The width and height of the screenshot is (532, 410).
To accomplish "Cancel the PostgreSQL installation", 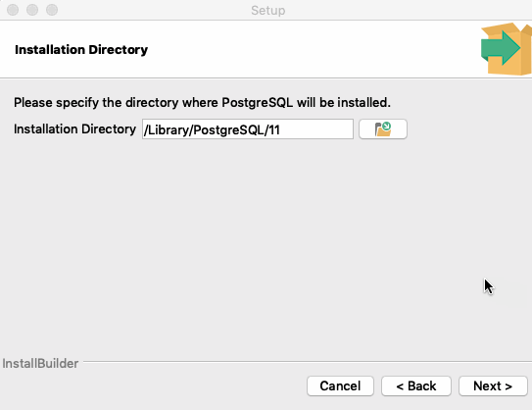I will [340, 385].
